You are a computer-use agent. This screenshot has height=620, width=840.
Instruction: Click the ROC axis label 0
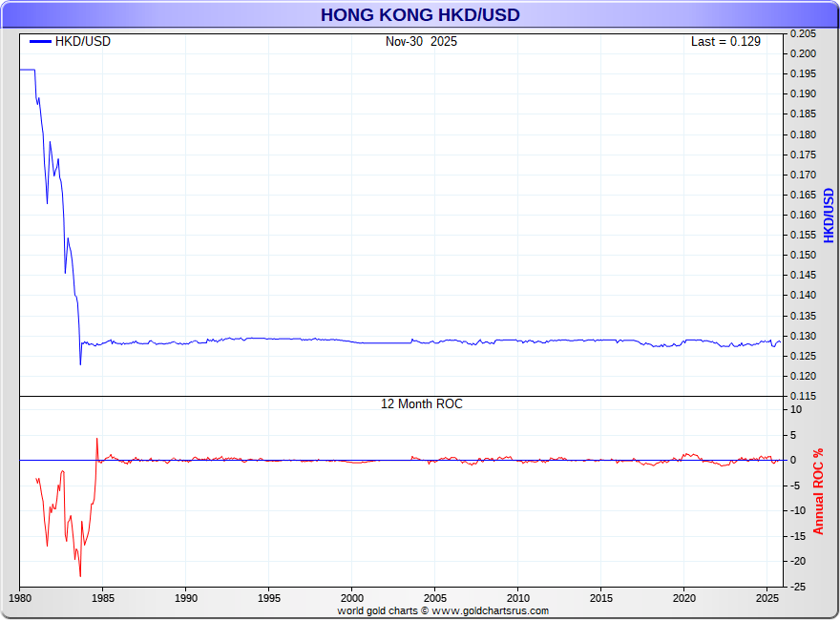pos(793,460)
